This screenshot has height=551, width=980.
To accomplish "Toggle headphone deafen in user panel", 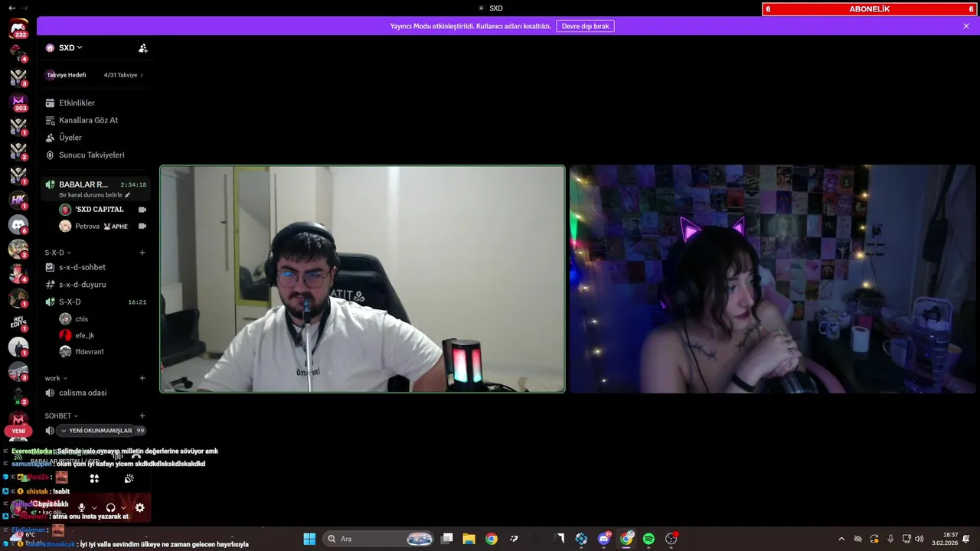I will [110, 507].
